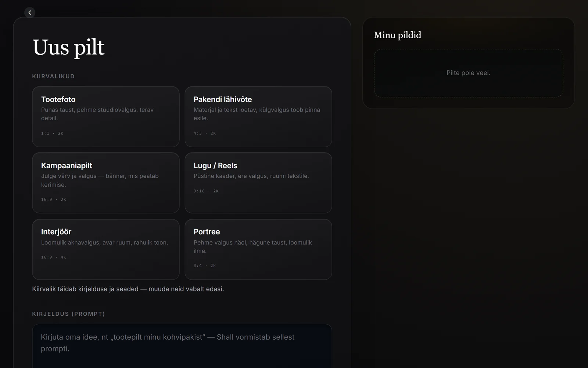This screenshot has width=588, height=368.
Task: Click the hint text 'Kiirvalik täidab kirjelduse ja seaded'
Action: coord(85,289)
